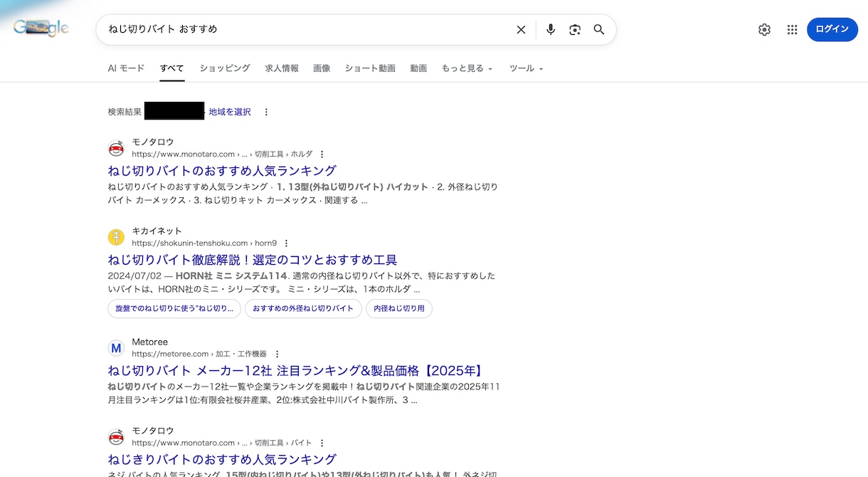Open Metoree メーカー12社 ranking result

point(297,371)
